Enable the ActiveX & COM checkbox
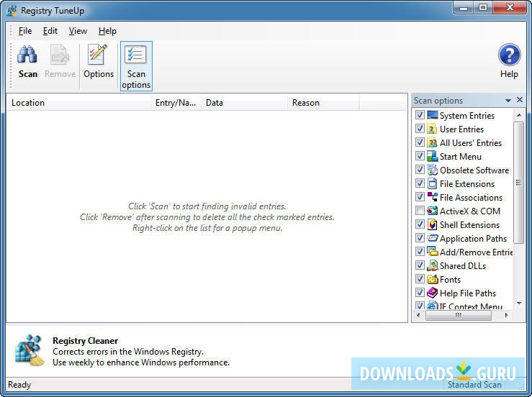The image size is (532, 397). (420, 211)
